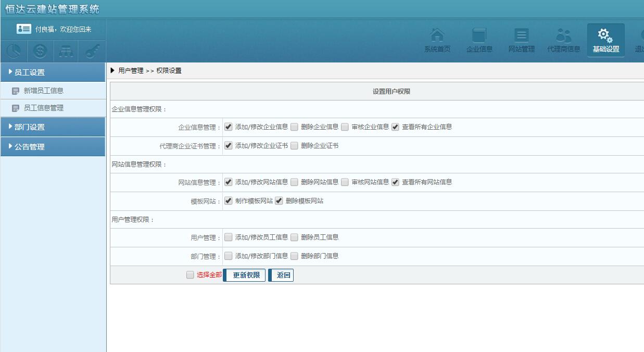Collapse the 员工设置 sidebar section
The image size is (644, 352).
click(53, 72)
